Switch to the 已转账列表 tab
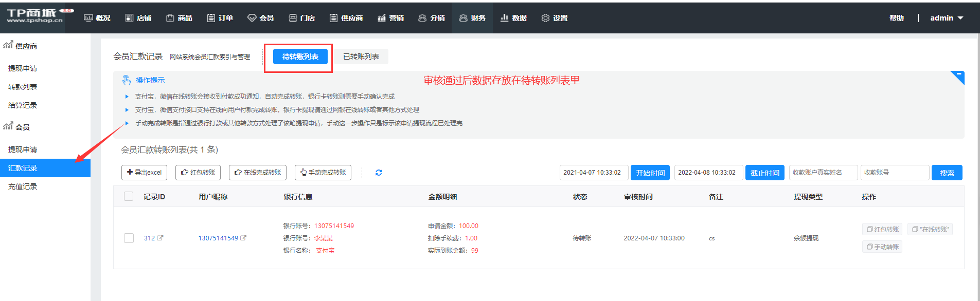This screenshot has width=980, height=301. pyautogui.click(x=361, y=57)
